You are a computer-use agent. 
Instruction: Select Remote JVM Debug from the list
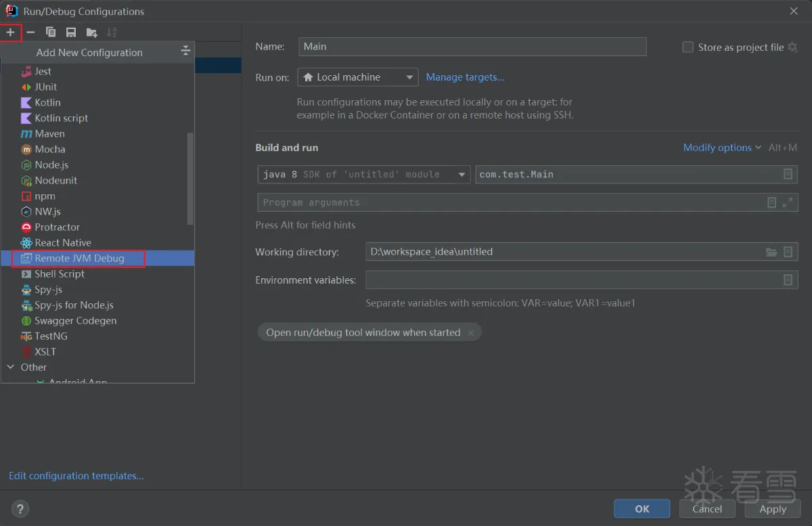[79, 258]
